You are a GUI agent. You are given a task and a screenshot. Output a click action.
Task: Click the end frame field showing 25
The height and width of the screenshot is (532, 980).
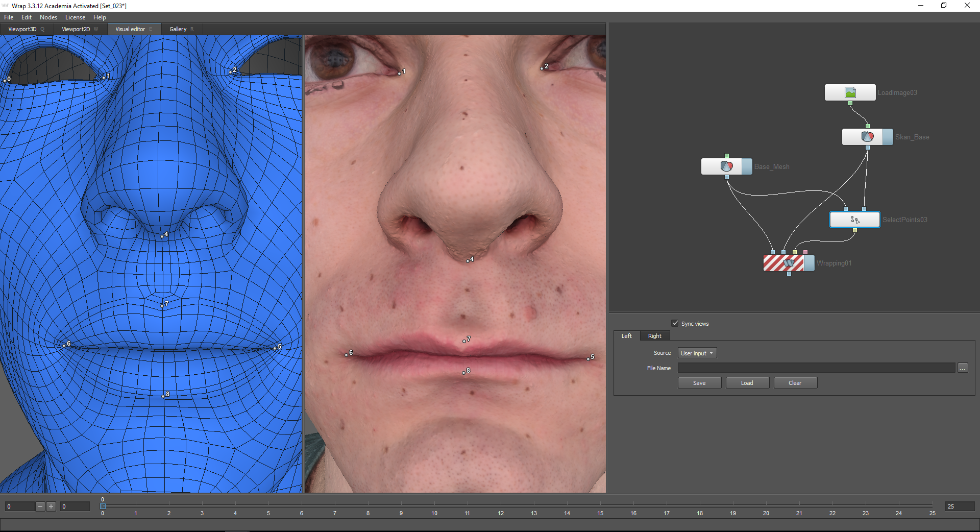point(960,506)
